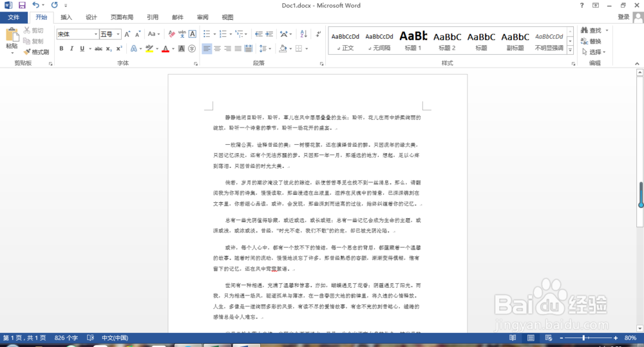Toggle italic formatting
Screen dimensions: 644x347
click(71, 48)
